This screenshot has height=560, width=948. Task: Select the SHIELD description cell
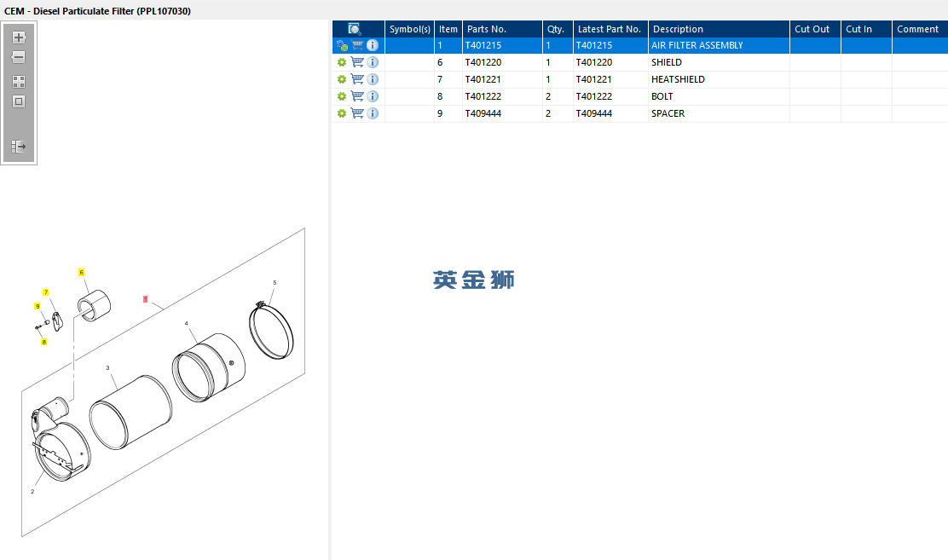tap(719, 62)
